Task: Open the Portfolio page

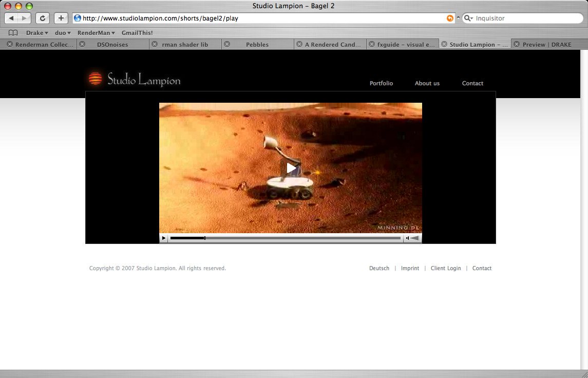Action: (381, 83)
